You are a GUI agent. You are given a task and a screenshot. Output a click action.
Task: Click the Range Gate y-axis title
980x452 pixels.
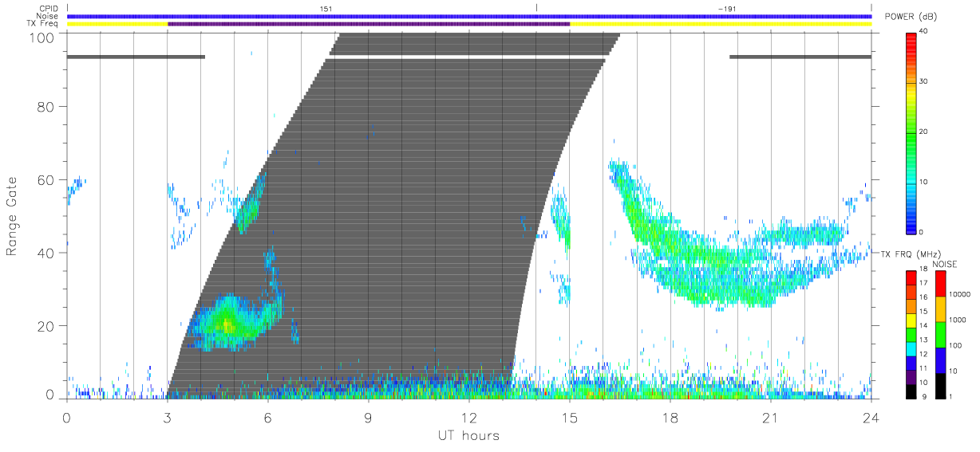tap(13, 217)
